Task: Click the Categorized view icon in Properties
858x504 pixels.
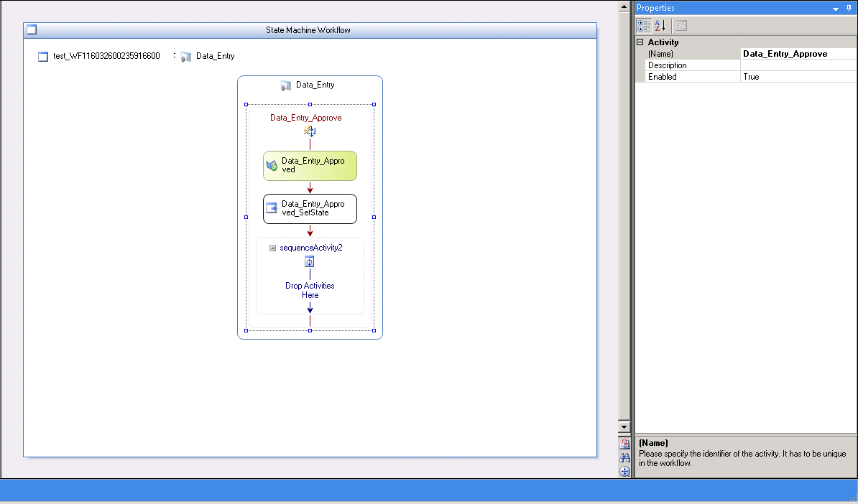Action: [x=644, y=26]
